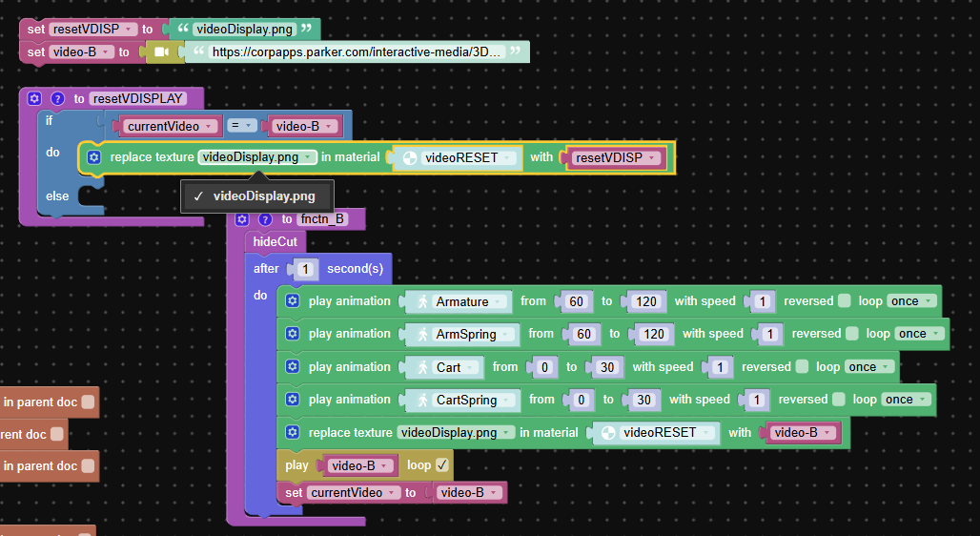Click help question icon on fnctn_B block
The width and height of the screenshot is (980, 536).
265,219
